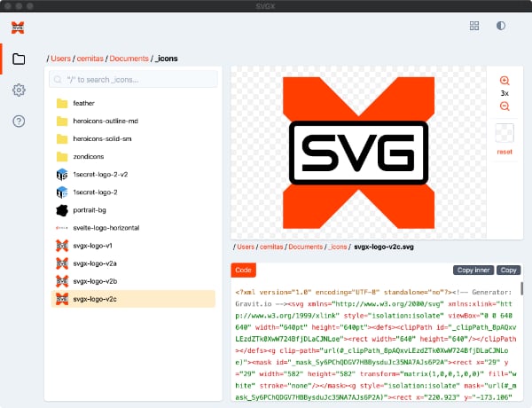Click feather folder icon
This screenshot has height=408, width=532.
(x=62, y=103)
